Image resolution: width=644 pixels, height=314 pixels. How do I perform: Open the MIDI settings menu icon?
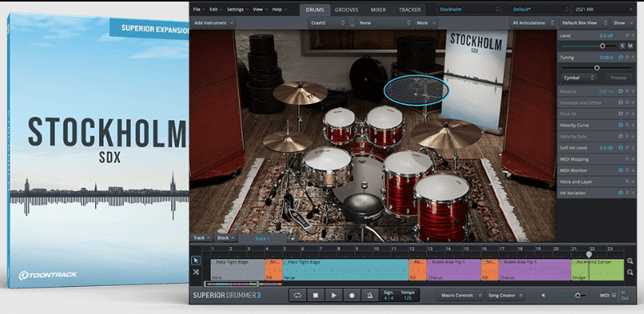[x=614, y=295]
